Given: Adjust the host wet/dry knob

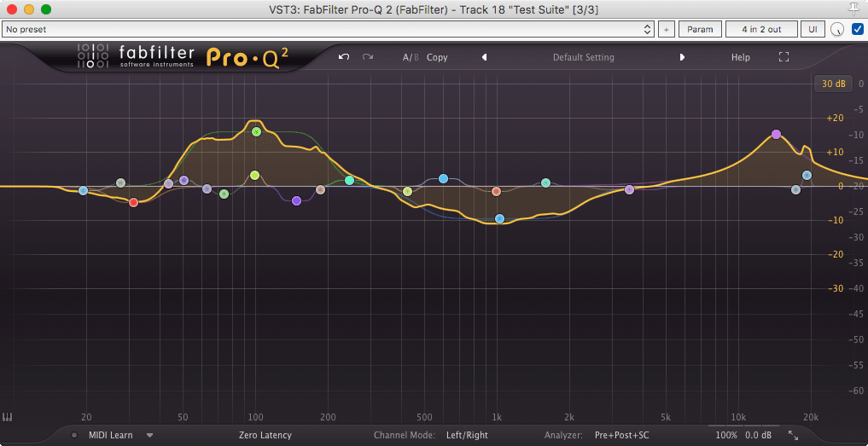Looking at the screenshot, I should (x=838, y=29).
